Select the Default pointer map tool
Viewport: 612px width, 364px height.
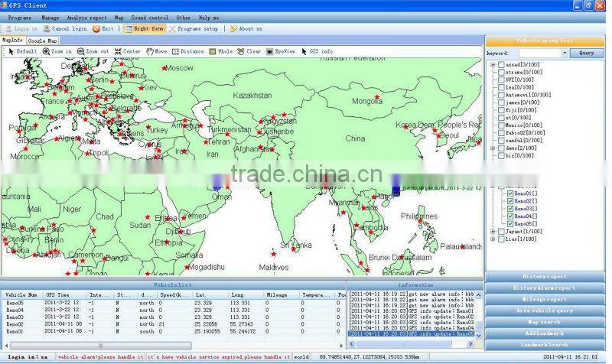(x=11, y=51)
